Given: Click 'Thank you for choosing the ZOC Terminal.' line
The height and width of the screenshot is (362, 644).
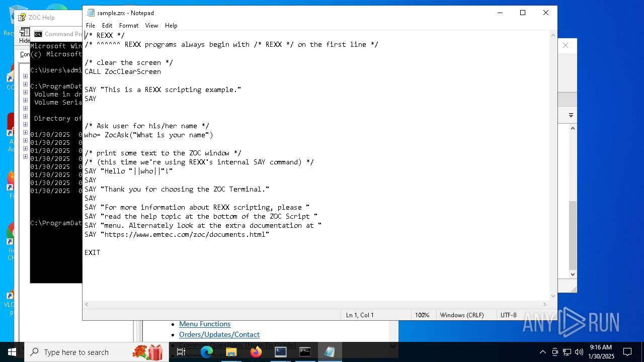Looking at the screenshot, I should point(177,190).
